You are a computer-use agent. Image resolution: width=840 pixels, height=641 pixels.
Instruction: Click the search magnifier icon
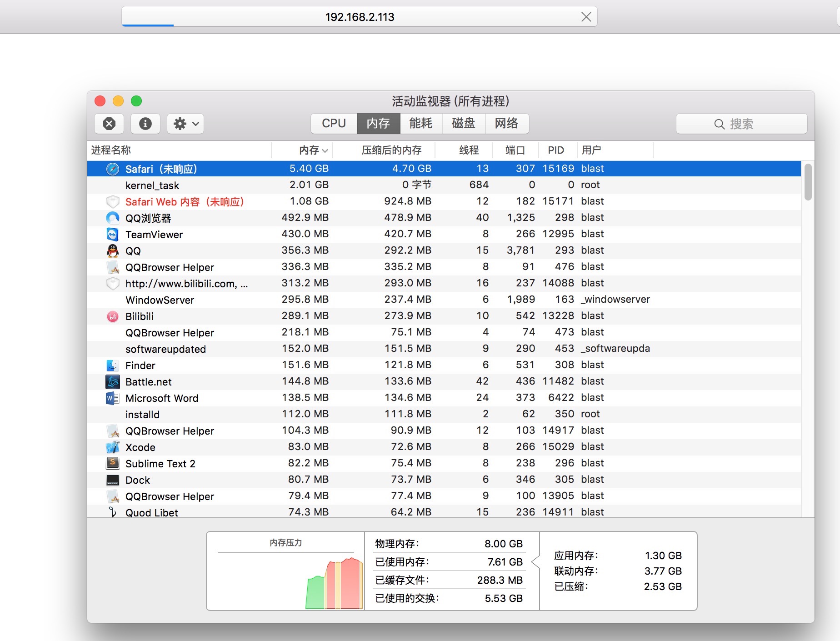719,124
